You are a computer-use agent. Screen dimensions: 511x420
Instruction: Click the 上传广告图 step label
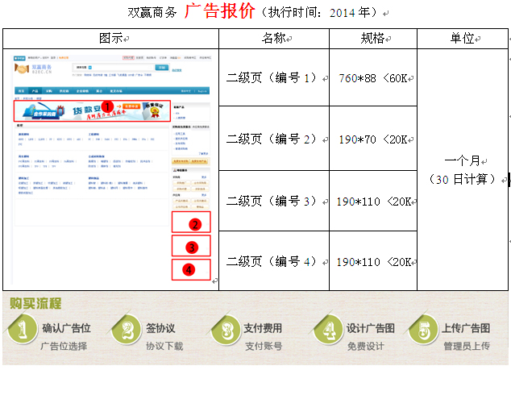[466, 328]
